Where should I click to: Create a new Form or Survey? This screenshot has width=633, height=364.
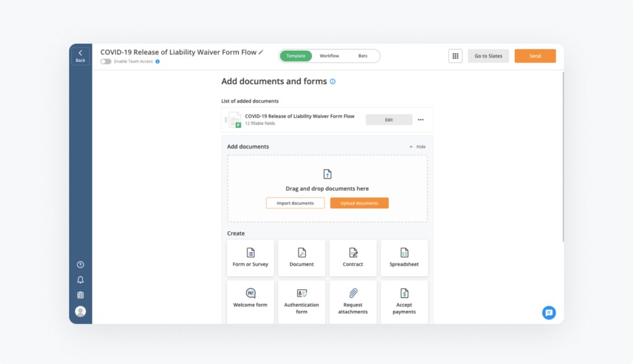pos(250,258)
